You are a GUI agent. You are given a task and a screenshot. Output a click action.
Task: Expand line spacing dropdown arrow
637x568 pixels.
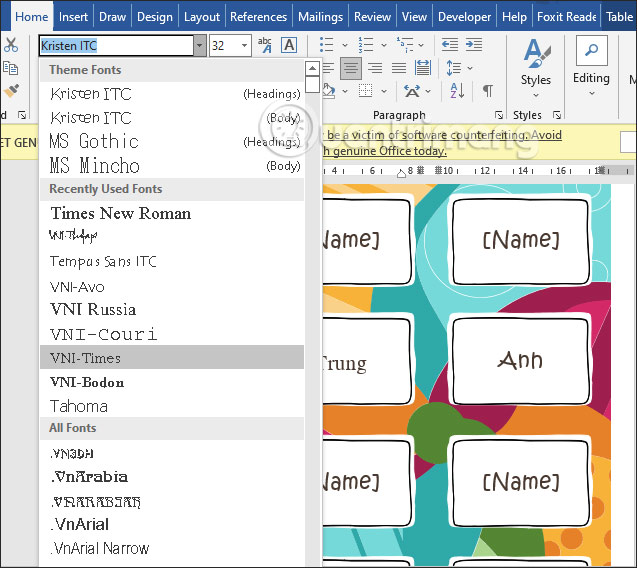coord(470,68)
